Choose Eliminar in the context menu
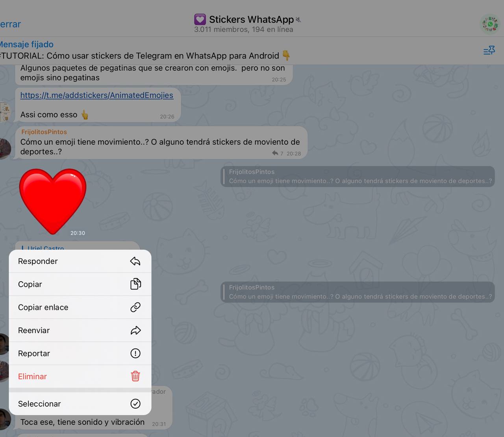This screenshot has height=437, width=504. [x=80, y=376]
